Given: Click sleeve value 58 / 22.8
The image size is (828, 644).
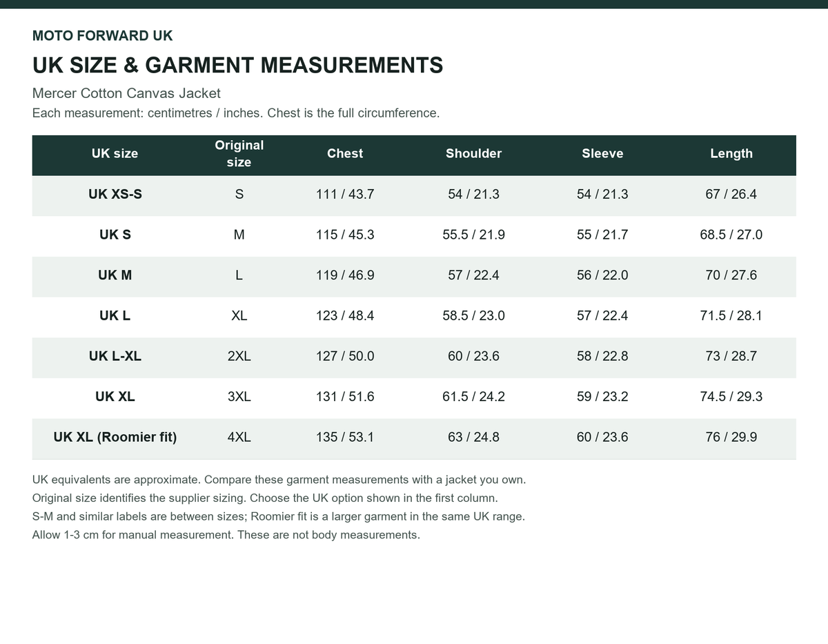Looking at the screenshot, I should (x=602, y=356).
